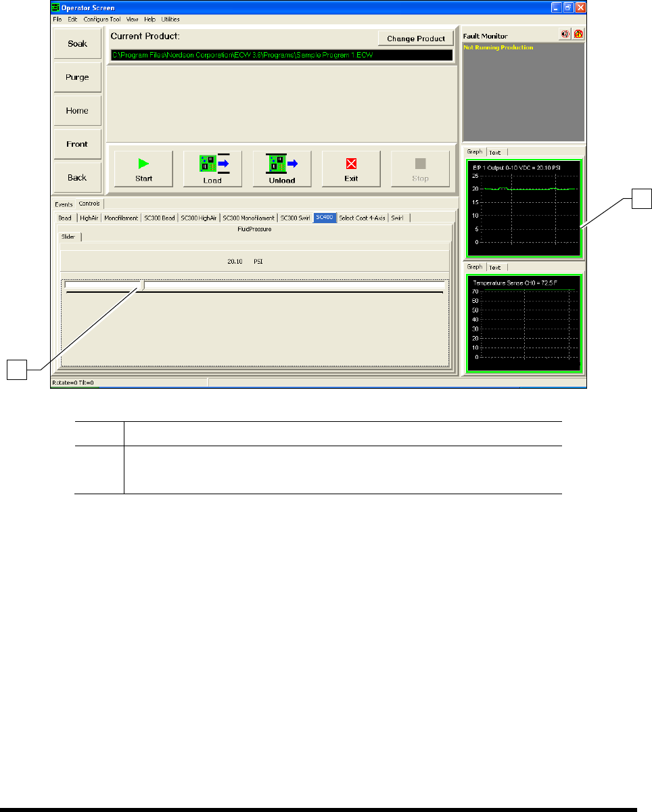The width and height of the screenshot is (652, 812).
Task: Click the Fault Monitor alarm icon
Action: (578, 34)
